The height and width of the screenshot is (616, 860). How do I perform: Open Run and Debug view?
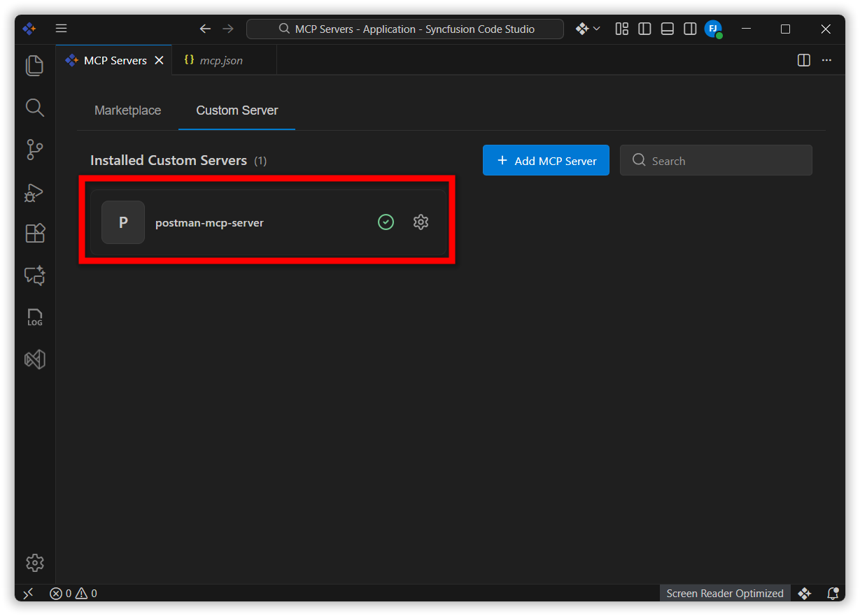point(34,192)
